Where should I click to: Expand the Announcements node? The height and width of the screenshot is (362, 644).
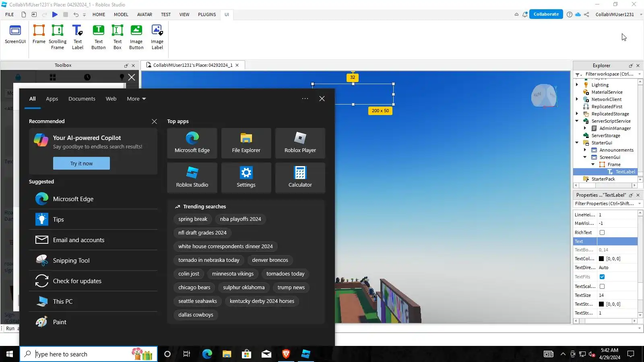click(x=585, y=150)
